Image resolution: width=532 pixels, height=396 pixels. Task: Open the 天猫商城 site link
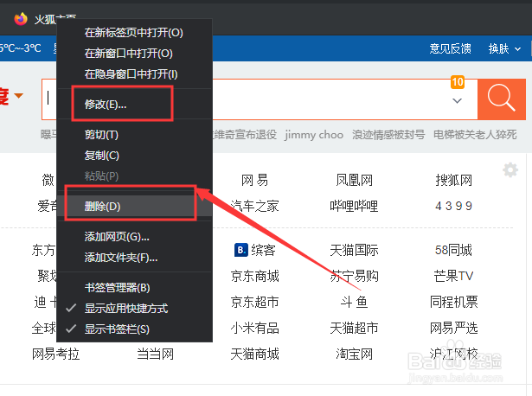pos(254,354)
